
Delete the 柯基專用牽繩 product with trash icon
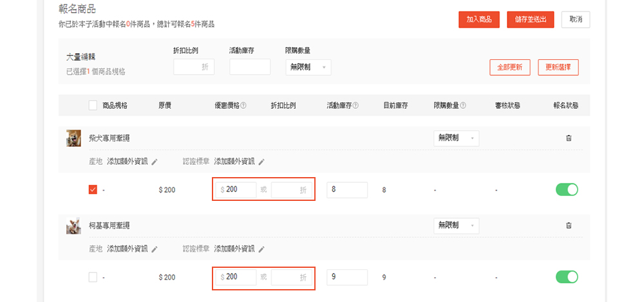click(x=568, y=225)
